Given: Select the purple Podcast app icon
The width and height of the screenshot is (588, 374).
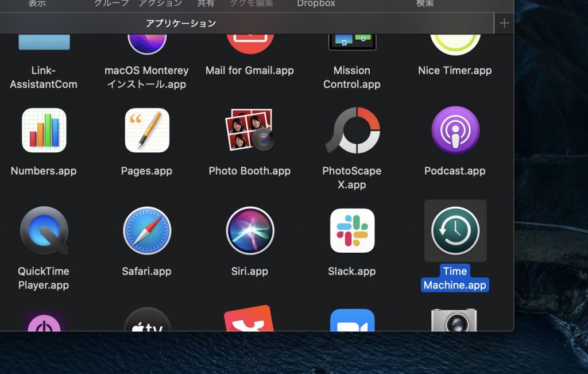Looking at the screenshot, I should 455,130.
